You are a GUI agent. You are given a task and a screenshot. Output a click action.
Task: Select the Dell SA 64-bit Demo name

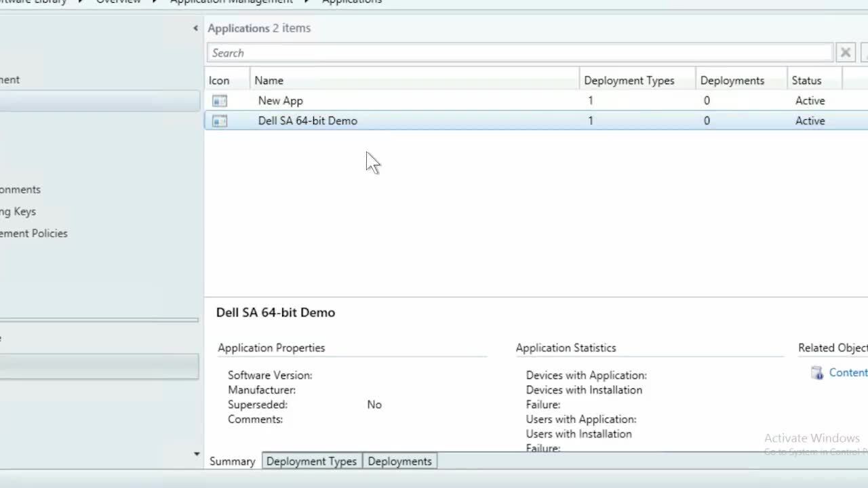coord(307,121)
